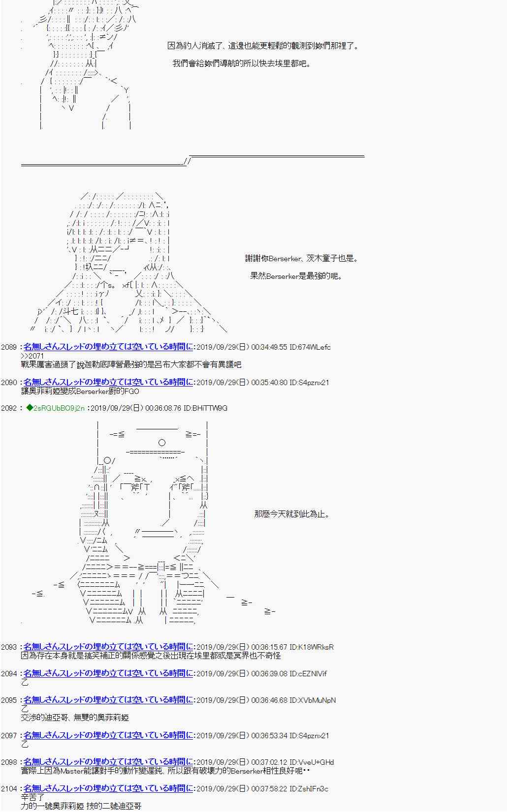Click the ID:674WLefc text in post 2089
This screenshot has width=507, height=812.
[310, 347]
